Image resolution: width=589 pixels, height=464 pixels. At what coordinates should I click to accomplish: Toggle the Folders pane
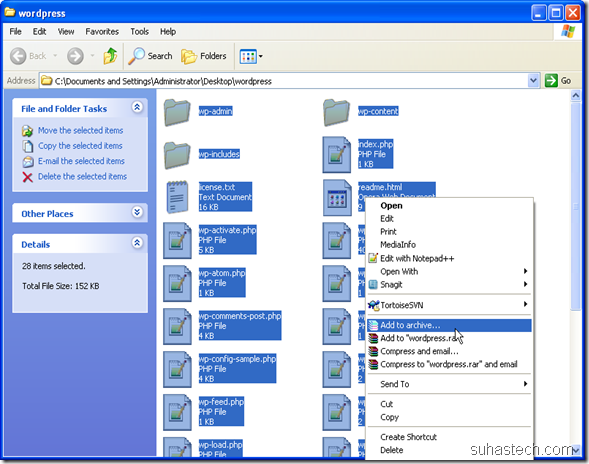point(204,56)
